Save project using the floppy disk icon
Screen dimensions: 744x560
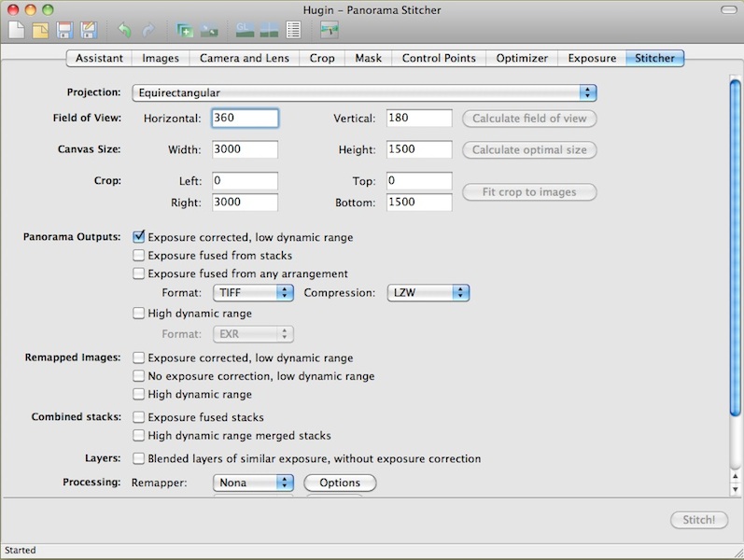click(x=64, y=30)
